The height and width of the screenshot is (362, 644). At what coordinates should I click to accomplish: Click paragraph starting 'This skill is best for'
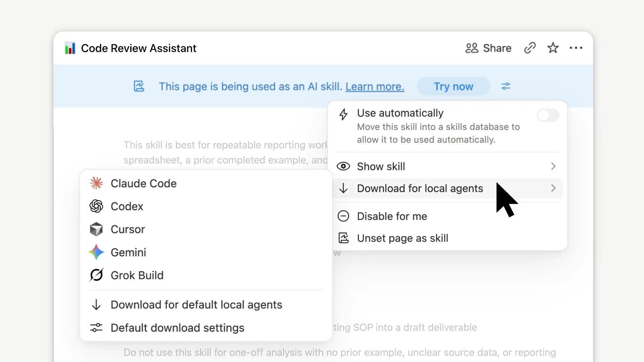click(x=225, y=153)
